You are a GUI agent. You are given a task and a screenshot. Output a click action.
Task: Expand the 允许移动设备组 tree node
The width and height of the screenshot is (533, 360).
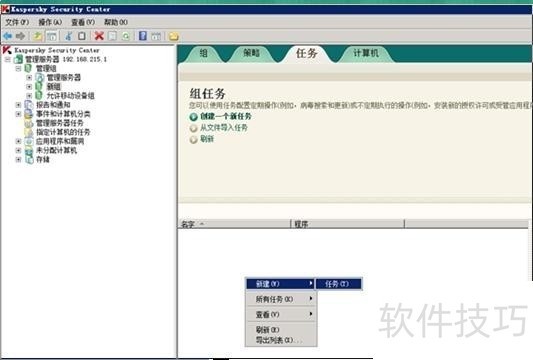click(x=29, y=96)
